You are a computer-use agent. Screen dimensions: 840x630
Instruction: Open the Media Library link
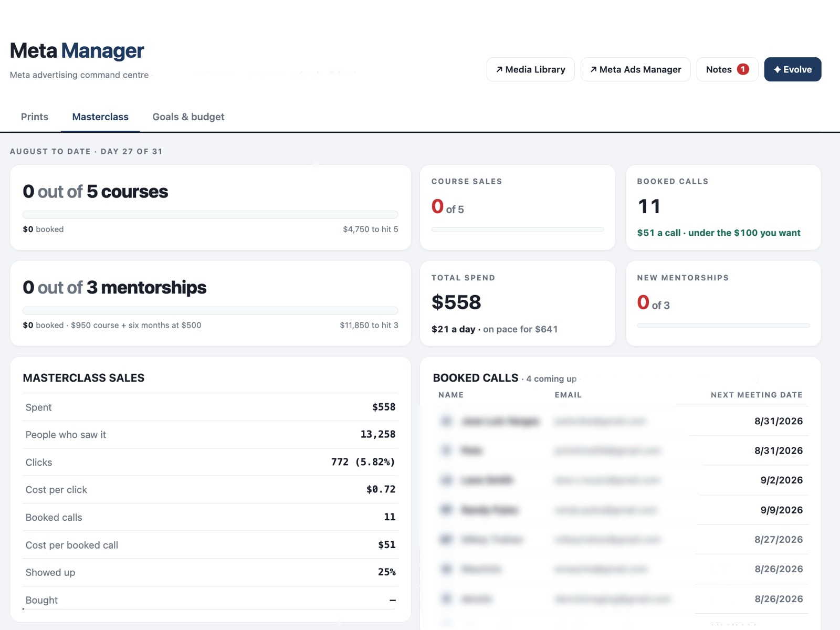pos(530,69)
